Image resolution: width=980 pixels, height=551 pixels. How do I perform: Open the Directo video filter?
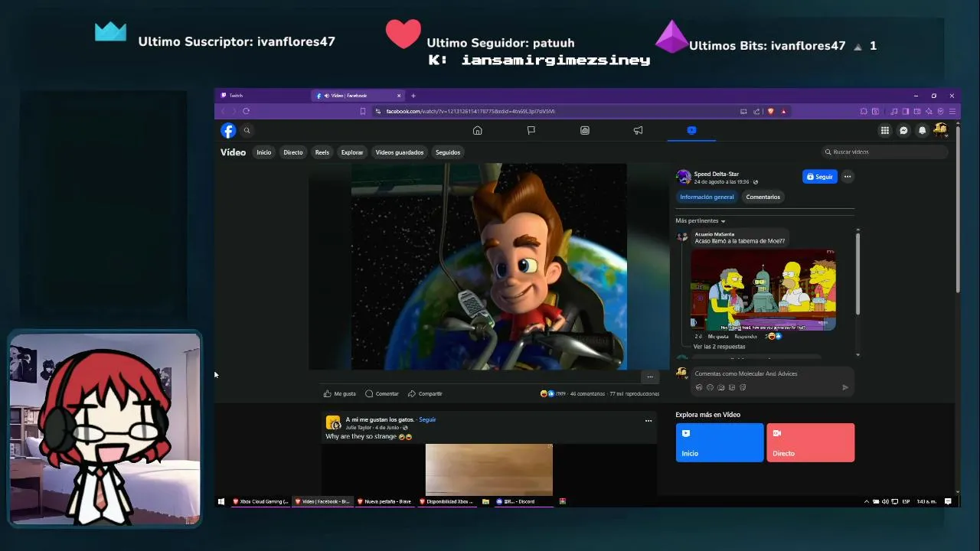293,152
